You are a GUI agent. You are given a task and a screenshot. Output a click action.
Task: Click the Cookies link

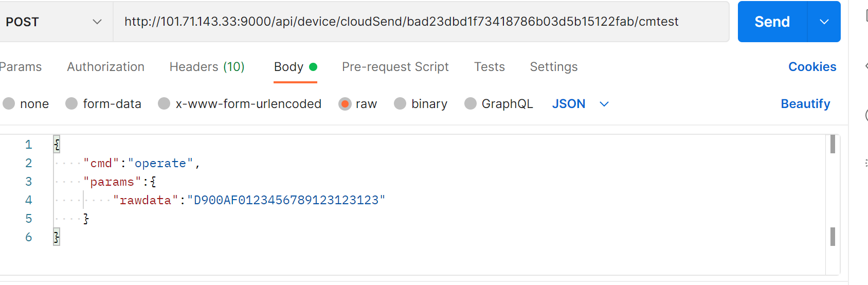tap(812, 67)
